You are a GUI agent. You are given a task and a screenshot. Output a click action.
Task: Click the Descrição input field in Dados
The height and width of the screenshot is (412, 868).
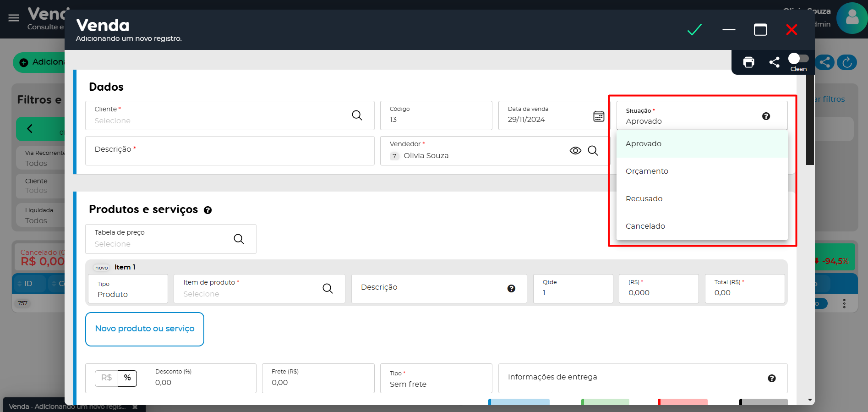[229, 151]
